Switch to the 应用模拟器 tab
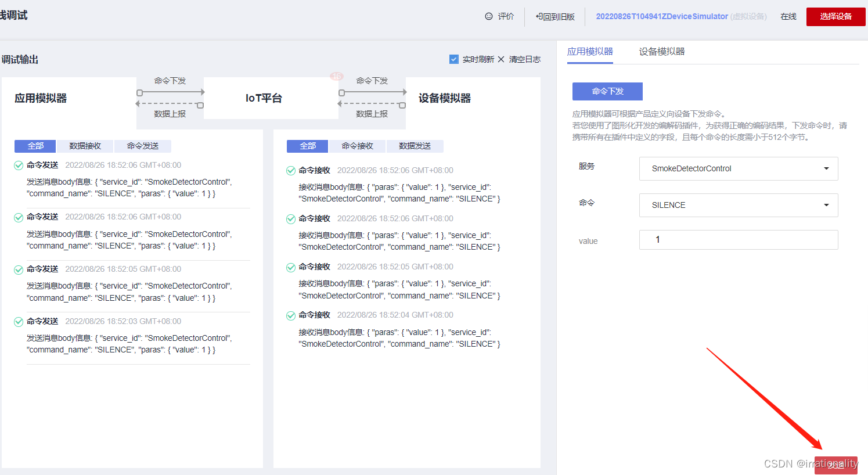868x475 pixels. coord(590,52)
